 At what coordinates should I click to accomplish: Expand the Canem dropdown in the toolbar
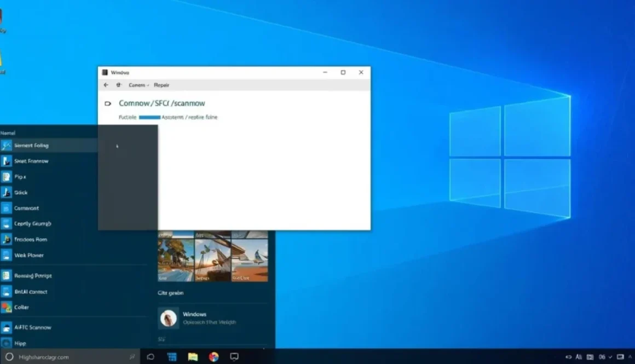click(x=137, y=85)
